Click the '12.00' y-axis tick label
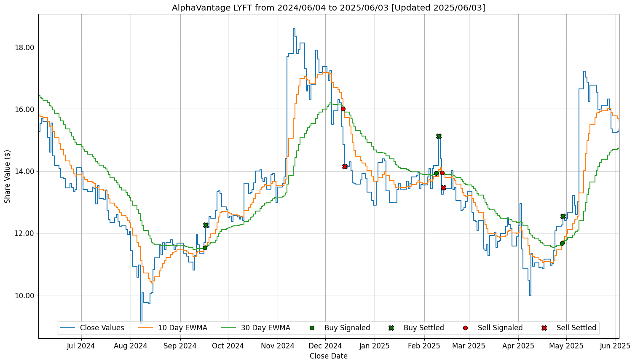This screenshot has width=635, height=364. pos(25,233)
